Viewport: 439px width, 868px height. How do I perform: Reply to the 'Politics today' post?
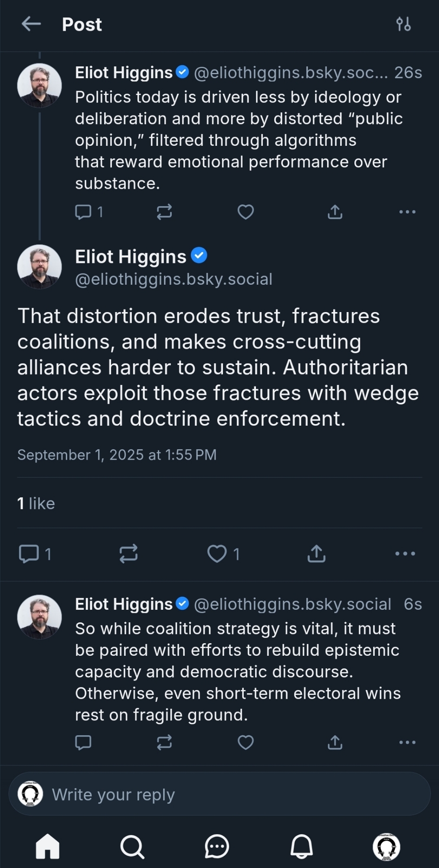(83, 212)
